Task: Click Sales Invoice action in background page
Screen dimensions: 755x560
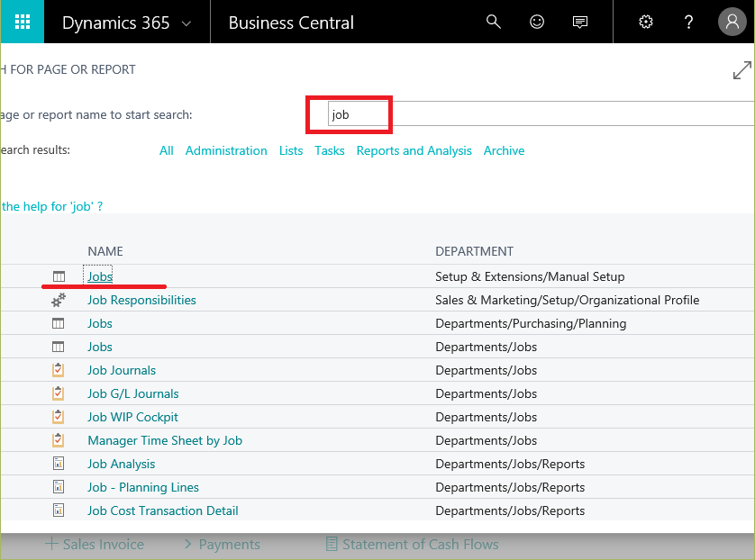Action: point(103,544)
